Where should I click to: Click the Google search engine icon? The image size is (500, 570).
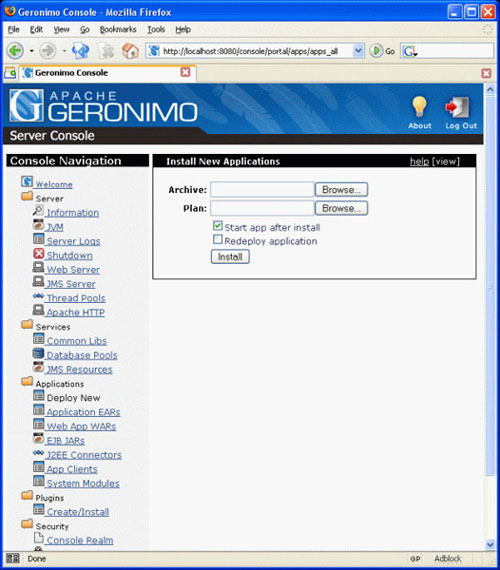coord(409,51)
